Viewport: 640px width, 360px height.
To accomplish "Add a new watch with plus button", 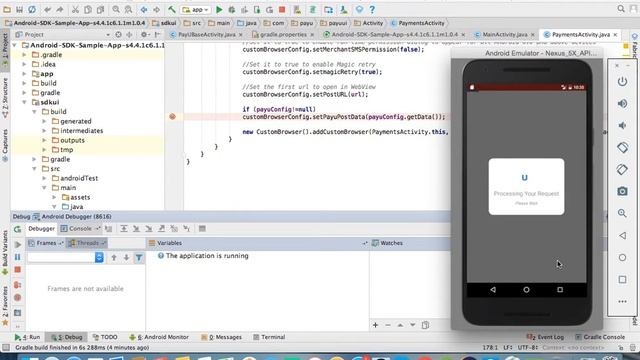I will click(x=375, y=325).
